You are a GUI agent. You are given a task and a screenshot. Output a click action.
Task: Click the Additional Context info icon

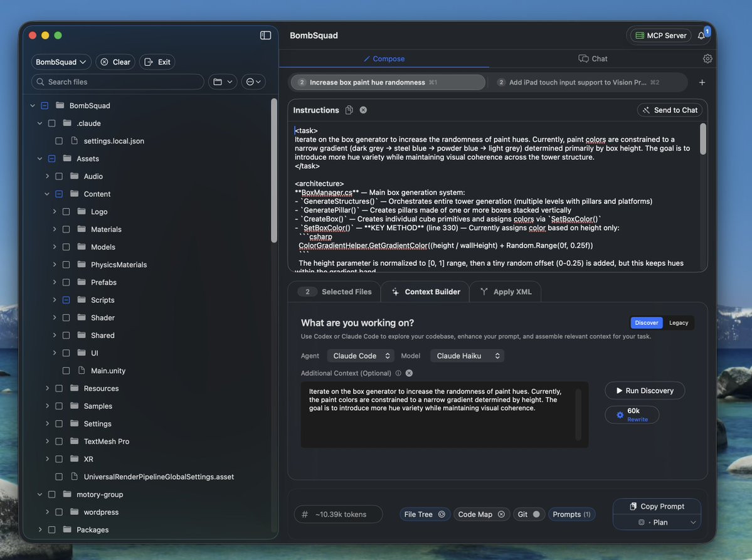coord(398,373)
